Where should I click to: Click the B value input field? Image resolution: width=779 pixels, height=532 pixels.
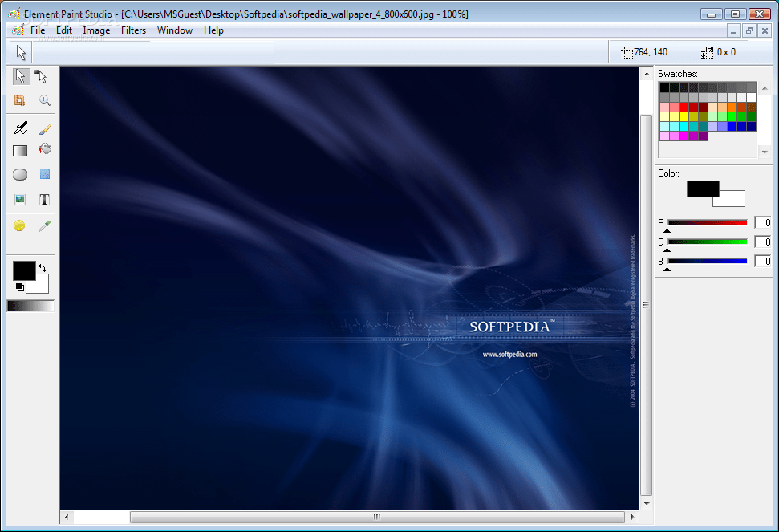[x=763, y=261]
